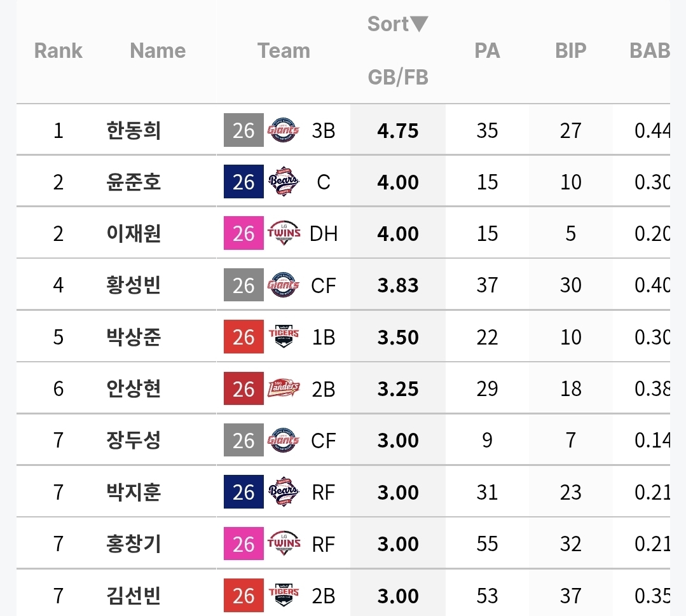Click the Name column header
The height and width of the screenshot is (616, 686).
pyautogui.click(x=158, y=51)
